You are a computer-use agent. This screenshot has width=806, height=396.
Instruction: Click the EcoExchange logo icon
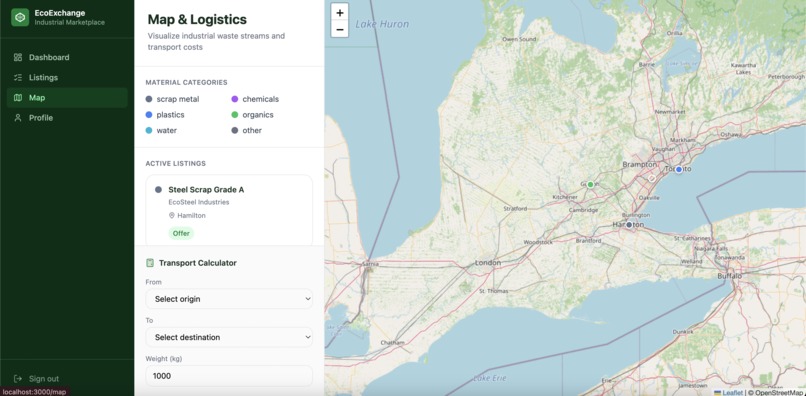[x=20, y=17]
